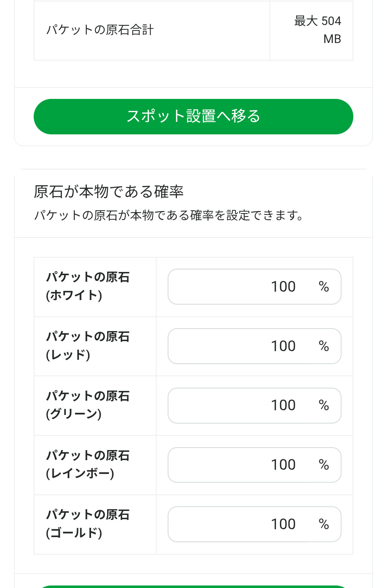The width and height of the screenshot is (387, 588).
Task: Click the パケットの原石合計 table row label
Action: 100,30
